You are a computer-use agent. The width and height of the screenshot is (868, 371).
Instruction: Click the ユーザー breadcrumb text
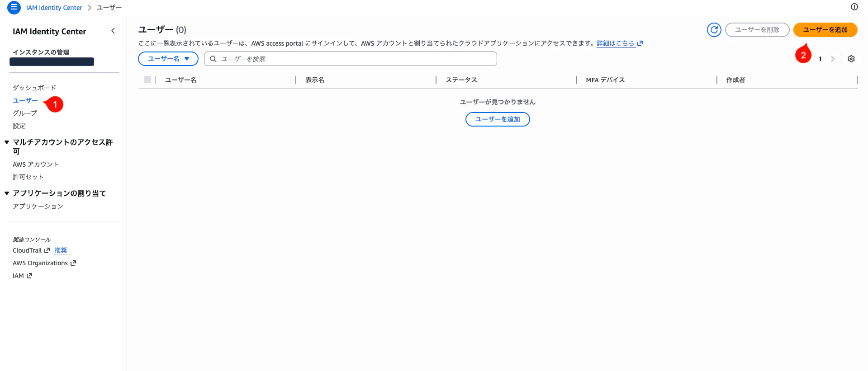coord(109,8)
